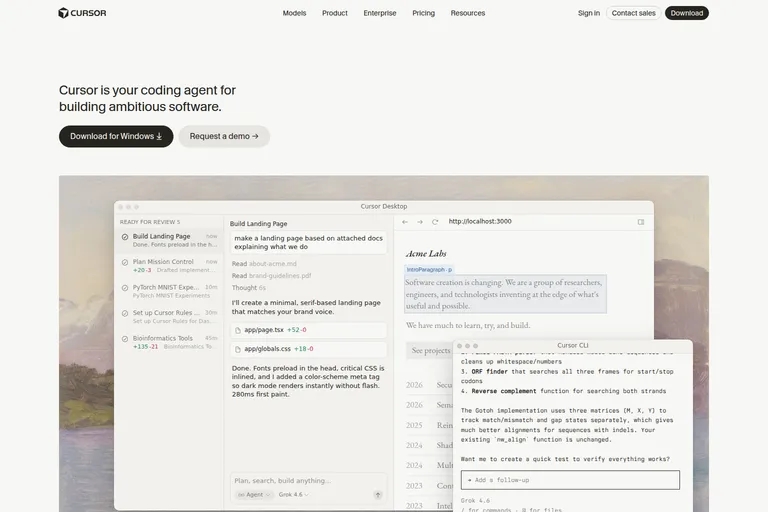
Task: Click the READY FOR REVIEW 5 header
Action: tap(150, 222)
